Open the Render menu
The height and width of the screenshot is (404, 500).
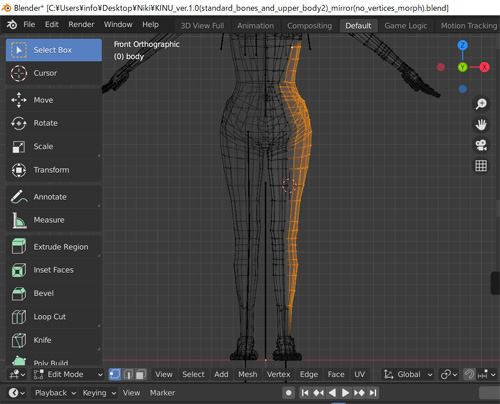pyautogui.click(x=81, y=24)
